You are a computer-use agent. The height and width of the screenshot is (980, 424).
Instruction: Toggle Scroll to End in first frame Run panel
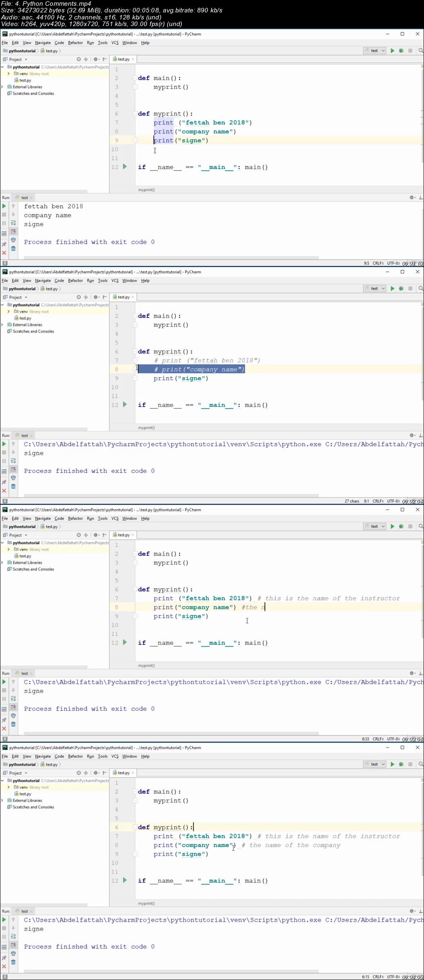coord(13,232)
